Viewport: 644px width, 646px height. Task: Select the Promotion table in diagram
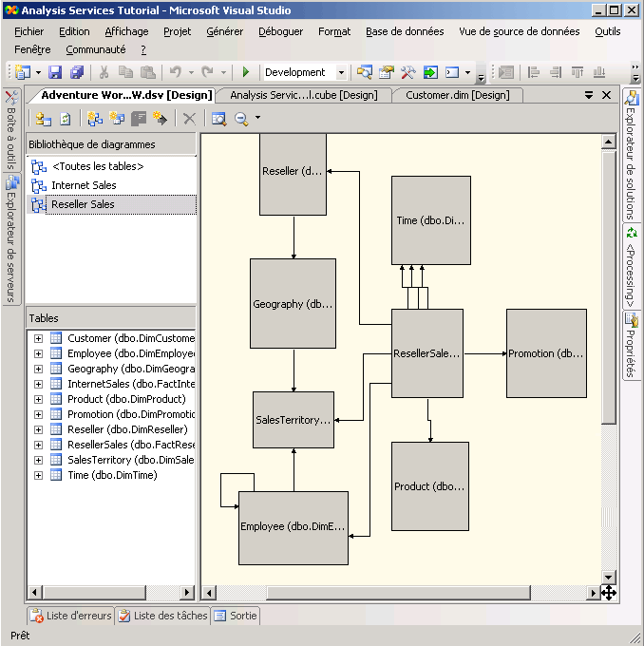(546, 353)
